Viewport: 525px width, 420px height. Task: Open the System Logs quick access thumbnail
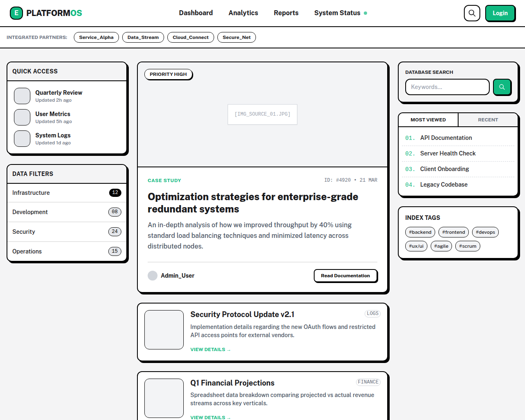point(22,139)
